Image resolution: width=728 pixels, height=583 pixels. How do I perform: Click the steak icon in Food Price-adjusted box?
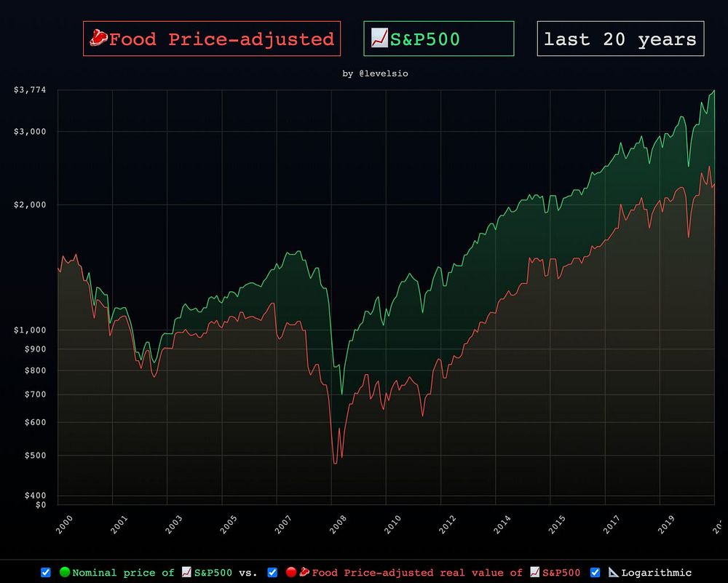[98, 38]
